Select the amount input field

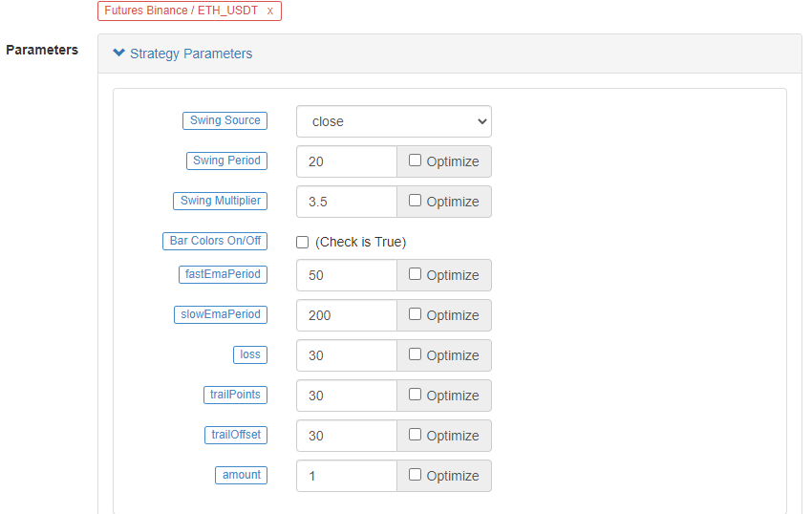pyautogui.click(x=346, y=476)
